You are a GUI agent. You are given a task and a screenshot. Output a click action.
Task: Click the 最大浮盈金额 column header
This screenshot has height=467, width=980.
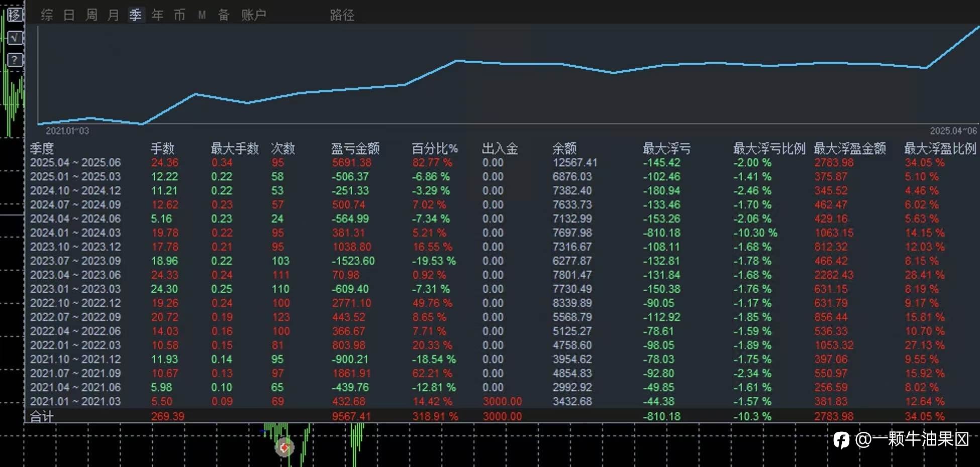tap(850, 148)
